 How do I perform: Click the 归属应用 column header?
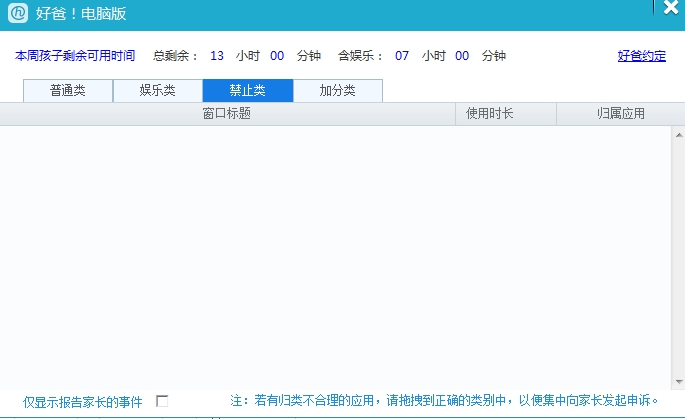(x=620, y=114)
